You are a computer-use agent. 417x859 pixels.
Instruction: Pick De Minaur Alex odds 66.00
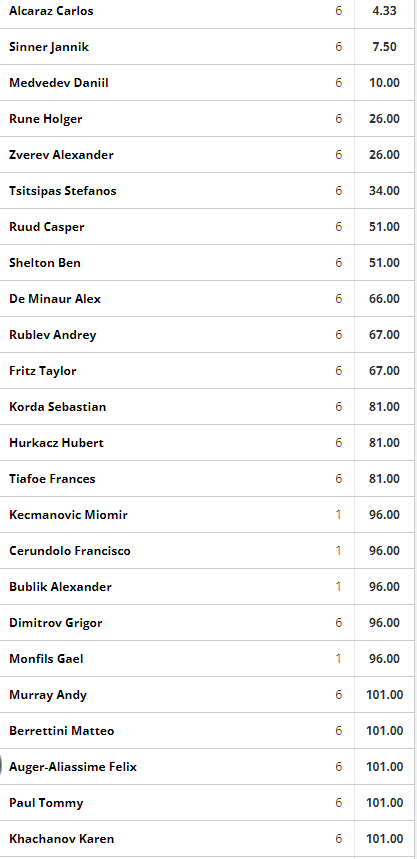tap(384, 299)
